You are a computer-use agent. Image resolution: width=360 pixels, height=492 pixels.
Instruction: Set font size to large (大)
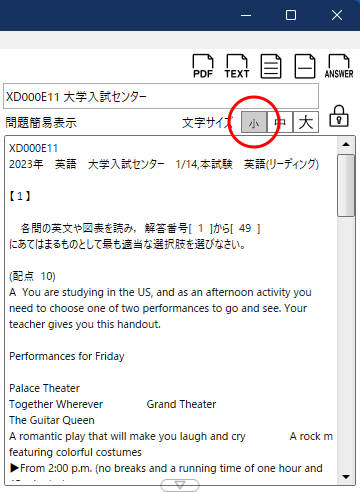(x=306, y=122)
